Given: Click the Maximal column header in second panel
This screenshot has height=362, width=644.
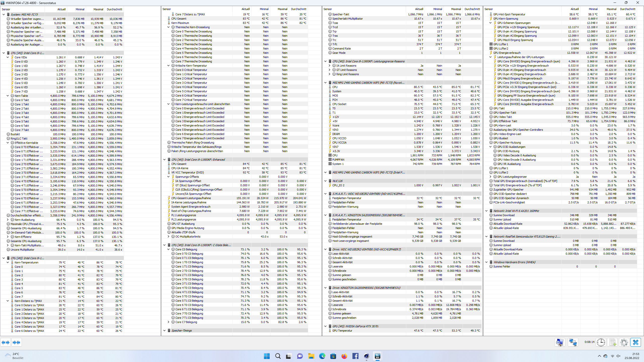Looking at the screenshot, I should tap(282, 9).
